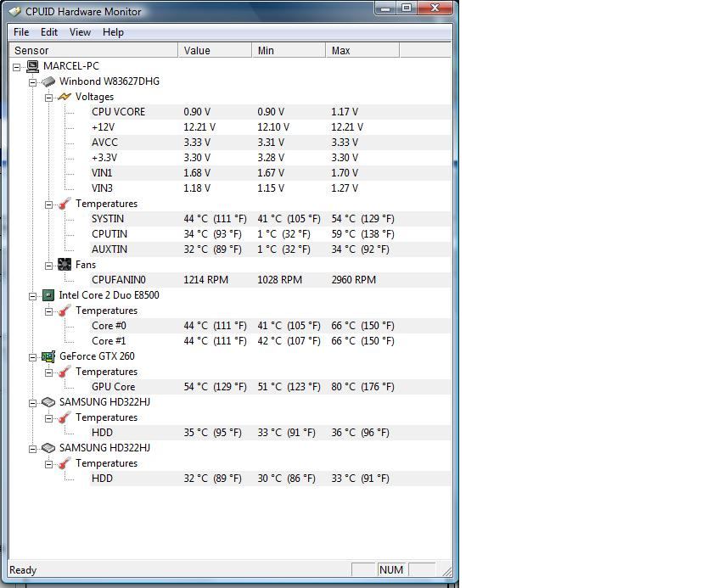Viewport: 713px width, 588px height.
Task: Click the Intel Core 2 Duo processor icon
Action: pos(48,295)
